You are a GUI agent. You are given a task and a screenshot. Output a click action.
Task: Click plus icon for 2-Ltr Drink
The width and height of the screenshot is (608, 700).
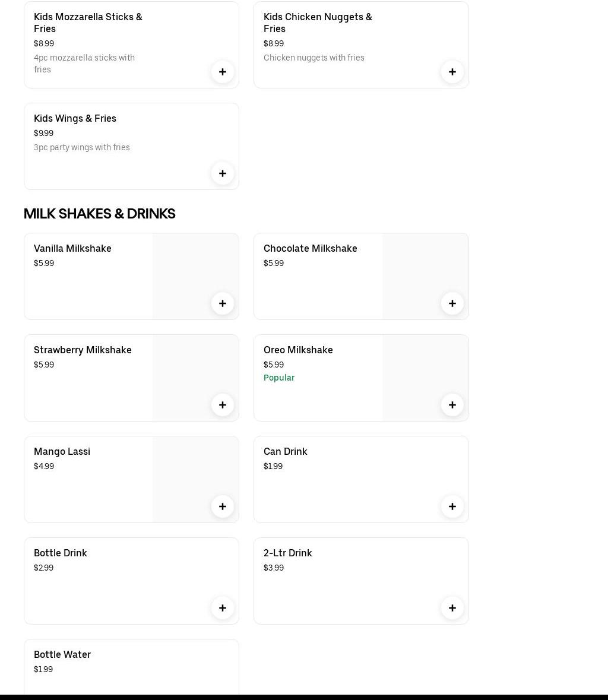(x=452, y=608)
